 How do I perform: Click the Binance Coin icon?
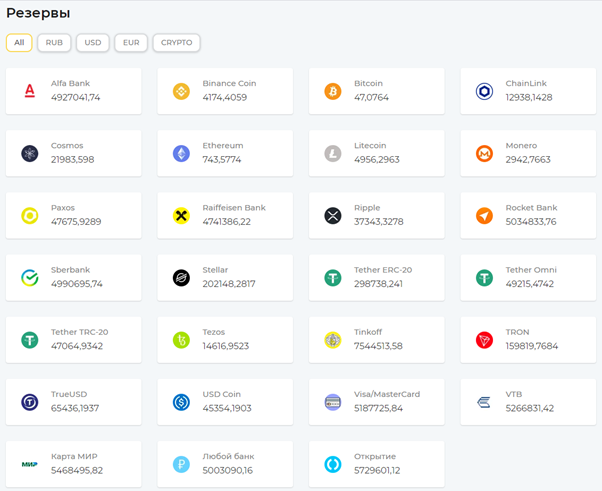181,91
